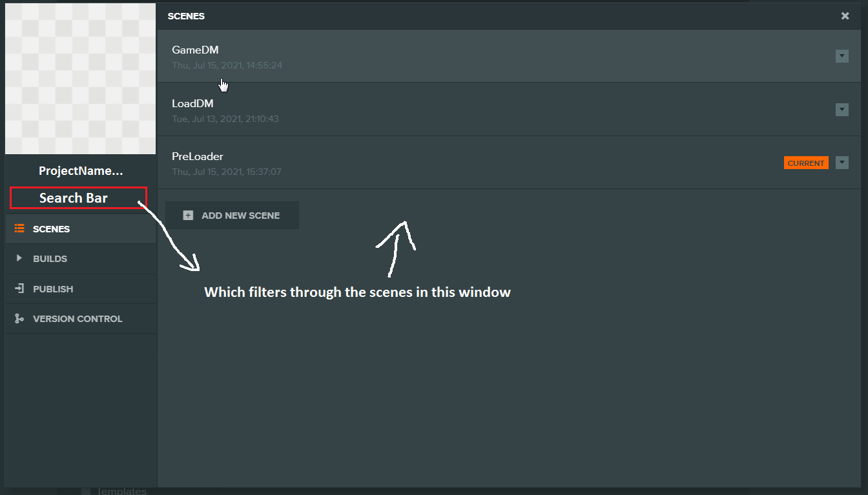The width and height of the screenshot is (868, 495).
Task: Click the ProjectName label
Action: [x=79, y=170]
